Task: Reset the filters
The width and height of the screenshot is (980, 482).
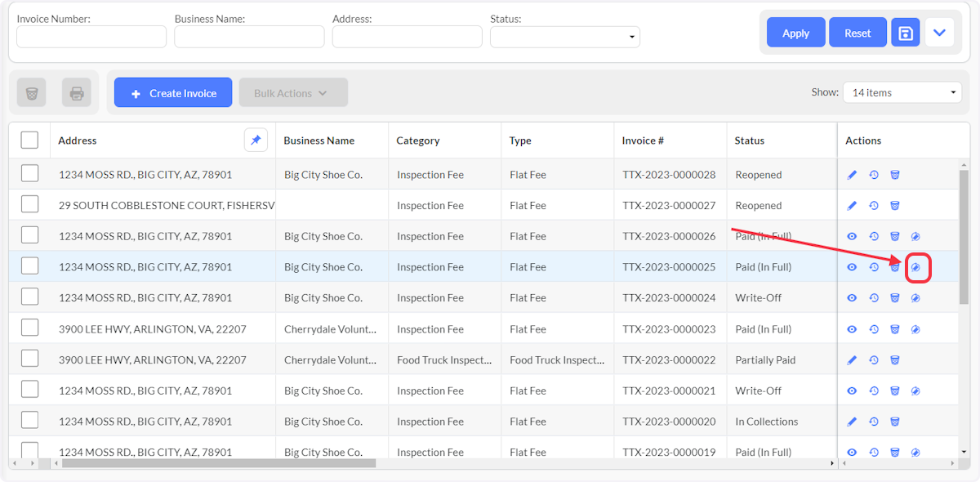Action: [x=857, y=33]
